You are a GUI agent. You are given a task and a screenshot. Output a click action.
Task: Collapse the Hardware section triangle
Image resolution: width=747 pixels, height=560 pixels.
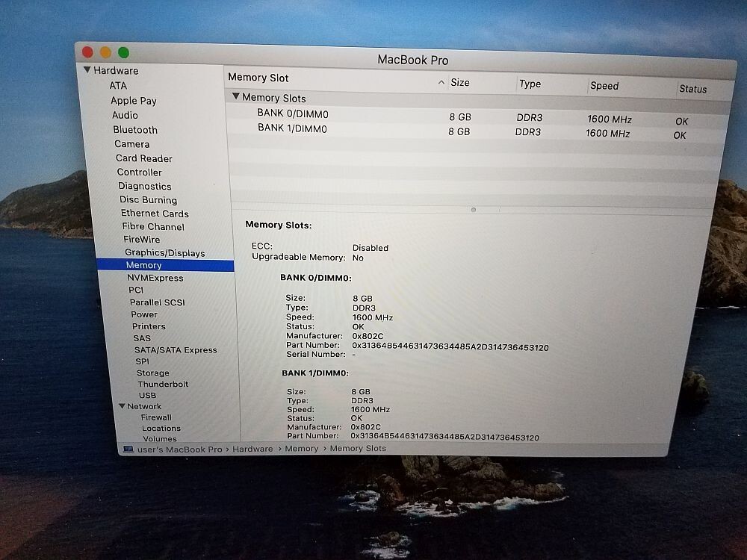click(87, 70)
